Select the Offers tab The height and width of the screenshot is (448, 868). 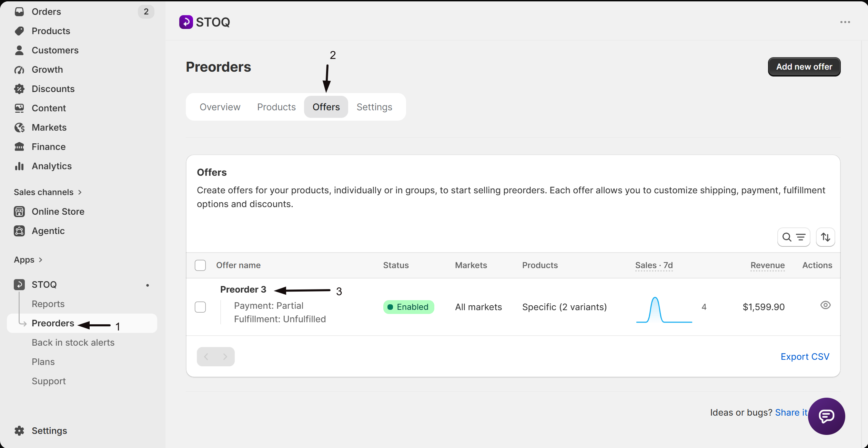pyautogui.click(x=326, y=107)
